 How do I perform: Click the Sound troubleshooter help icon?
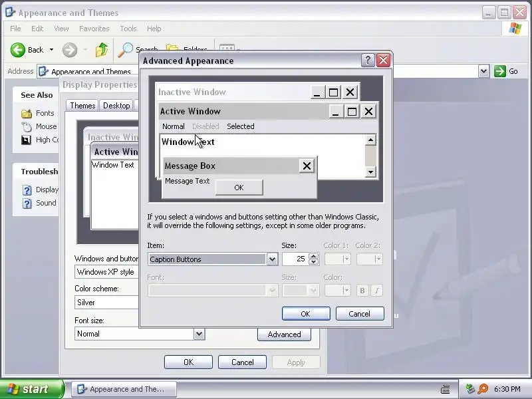27,203
